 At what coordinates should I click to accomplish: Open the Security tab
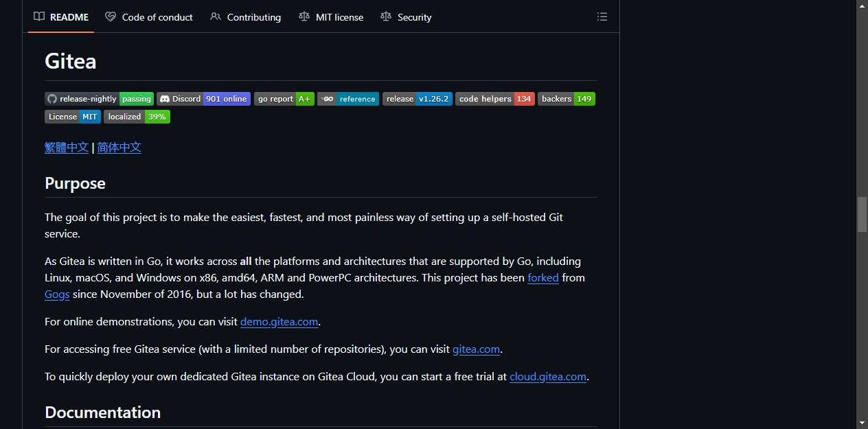(x=406, y=17)
